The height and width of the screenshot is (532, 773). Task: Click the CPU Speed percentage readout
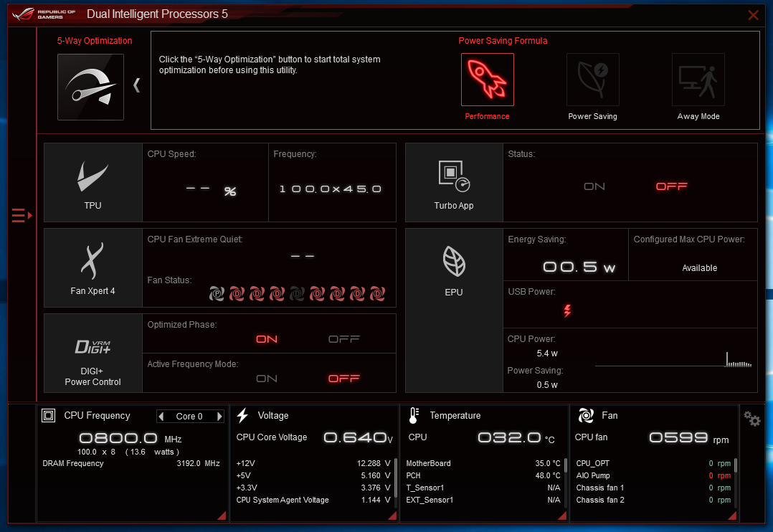tap(211, 190)
